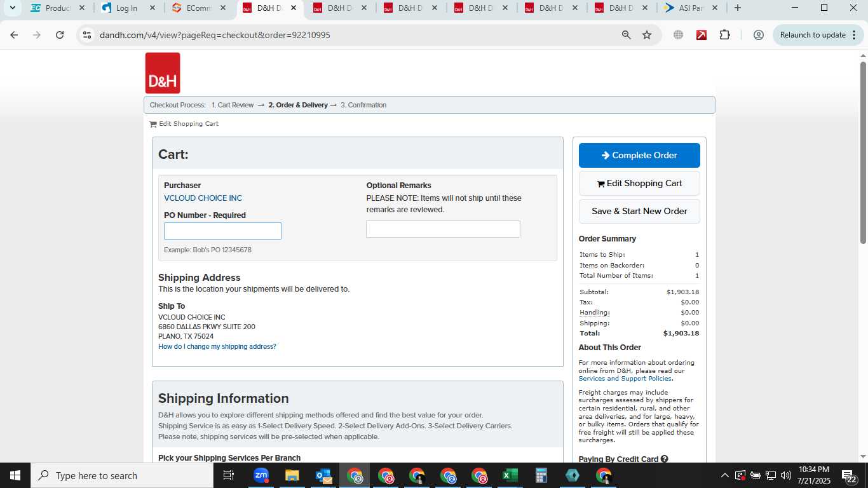Click the D&H red logo
This screenshot has width=868, height=488.
[x=163, y=73]
